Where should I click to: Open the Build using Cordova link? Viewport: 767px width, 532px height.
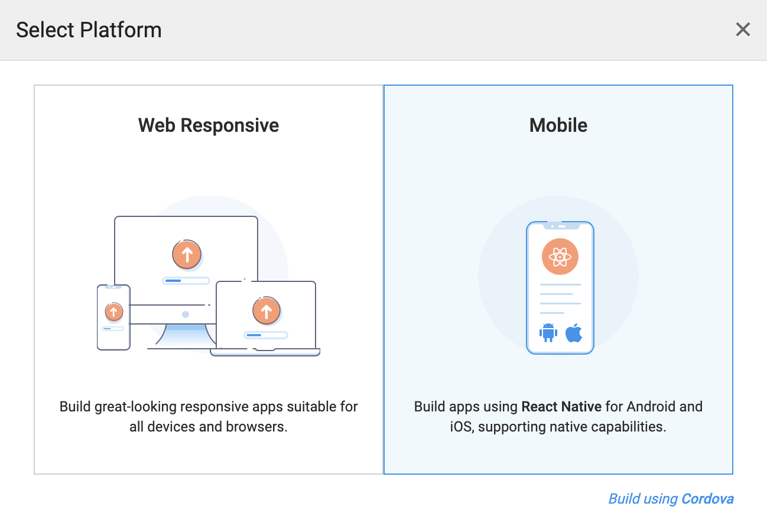(671, 498)
